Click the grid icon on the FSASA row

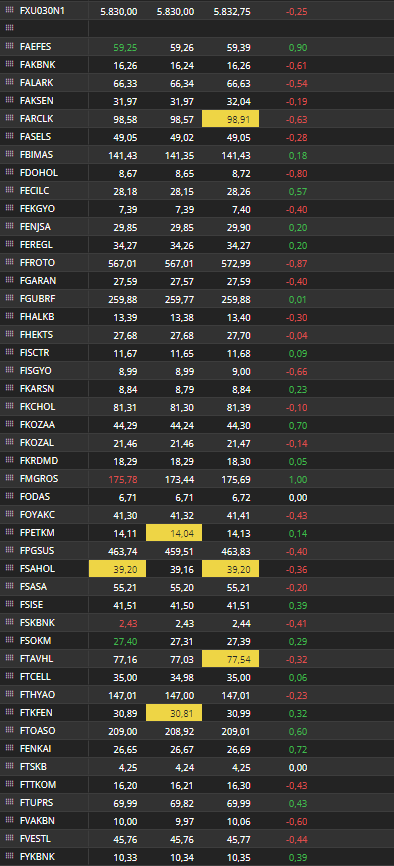tap(9, 587)
